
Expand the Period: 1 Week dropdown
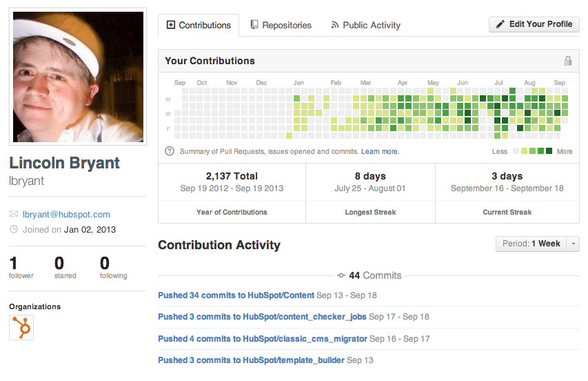pos(531,244)
